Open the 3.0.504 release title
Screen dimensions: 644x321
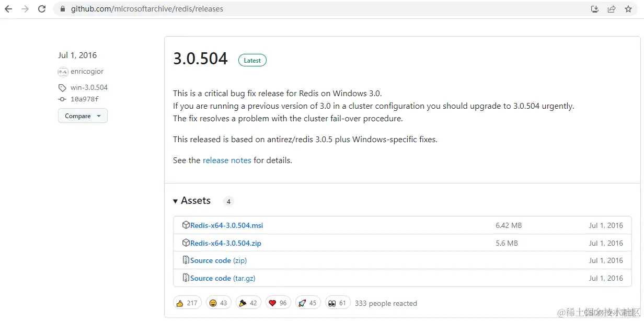click(x=200, y=59)
